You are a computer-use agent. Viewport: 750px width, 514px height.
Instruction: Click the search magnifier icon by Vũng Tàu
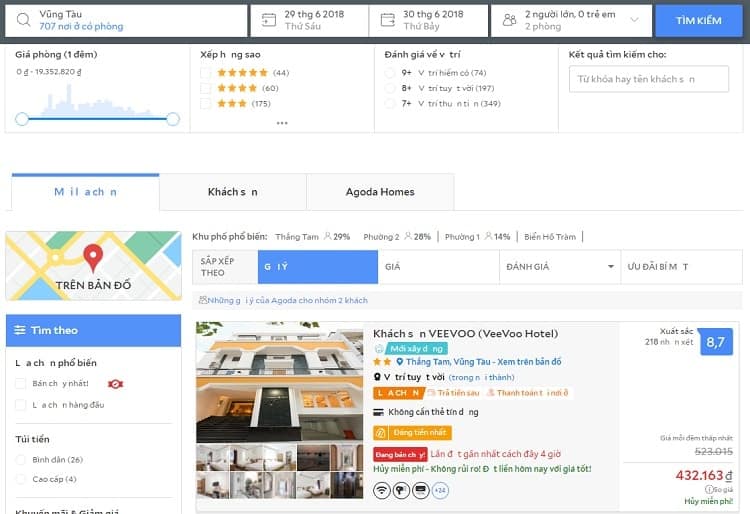[23, 20]
